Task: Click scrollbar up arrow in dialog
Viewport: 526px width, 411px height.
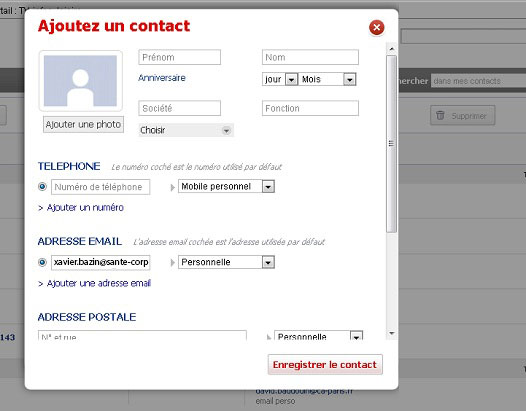Action: 391,49
